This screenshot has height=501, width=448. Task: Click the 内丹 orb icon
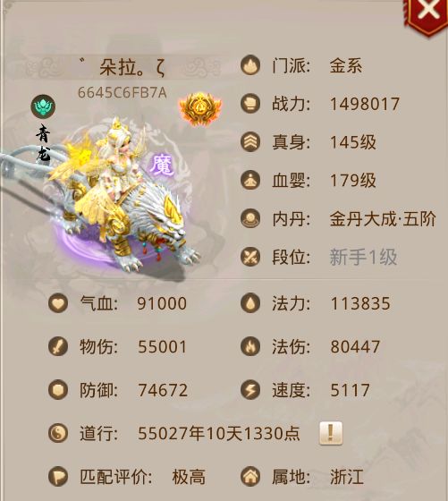coord(250,218)
